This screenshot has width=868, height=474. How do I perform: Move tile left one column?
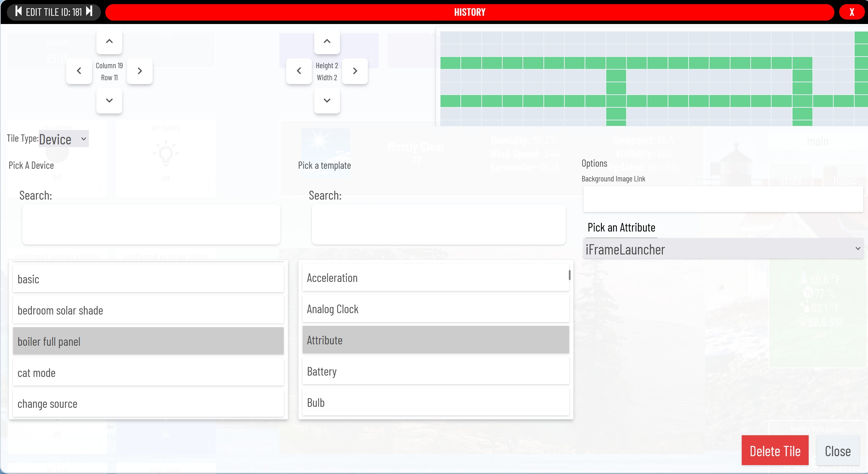[x=79, y=71]
